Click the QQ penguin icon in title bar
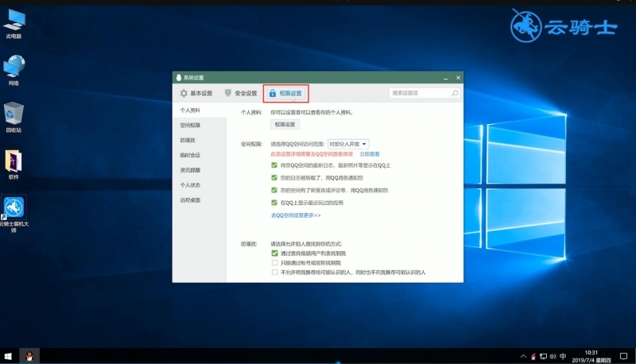Screen dimensions: 636x364 click(x=178, y=77)
